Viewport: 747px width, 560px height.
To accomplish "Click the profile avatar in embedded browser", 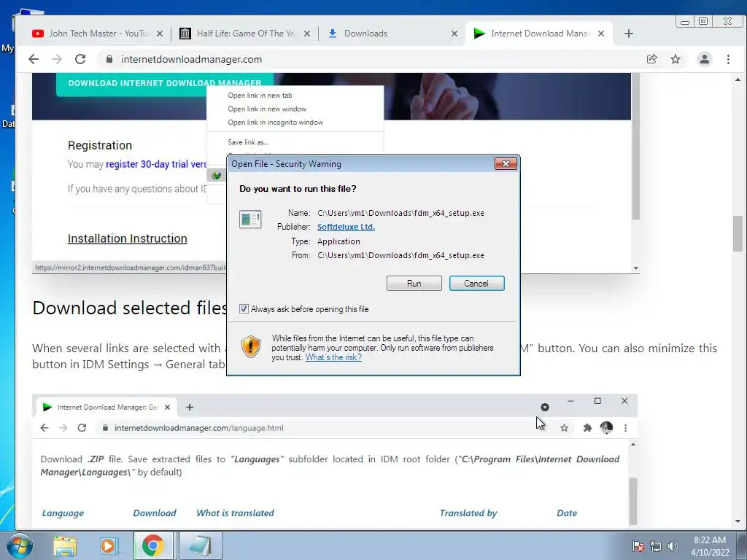I will pos(606,427).
